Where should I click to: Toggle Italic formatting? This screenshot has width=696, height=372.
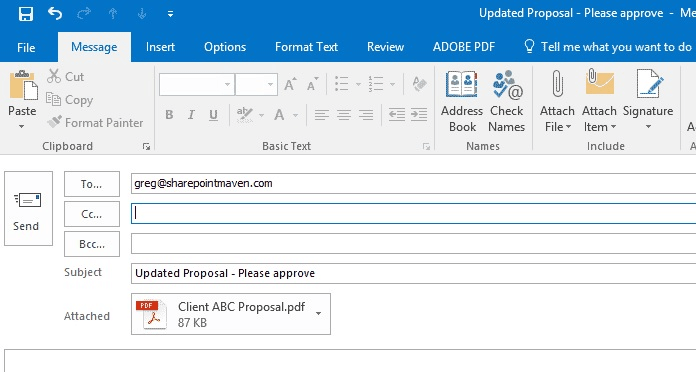191,115
